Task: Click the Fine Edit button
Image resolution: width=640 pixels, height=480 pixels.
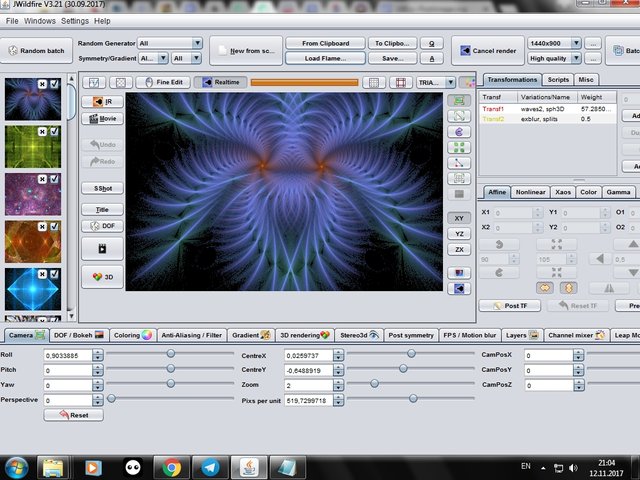Action: (161, 82)
